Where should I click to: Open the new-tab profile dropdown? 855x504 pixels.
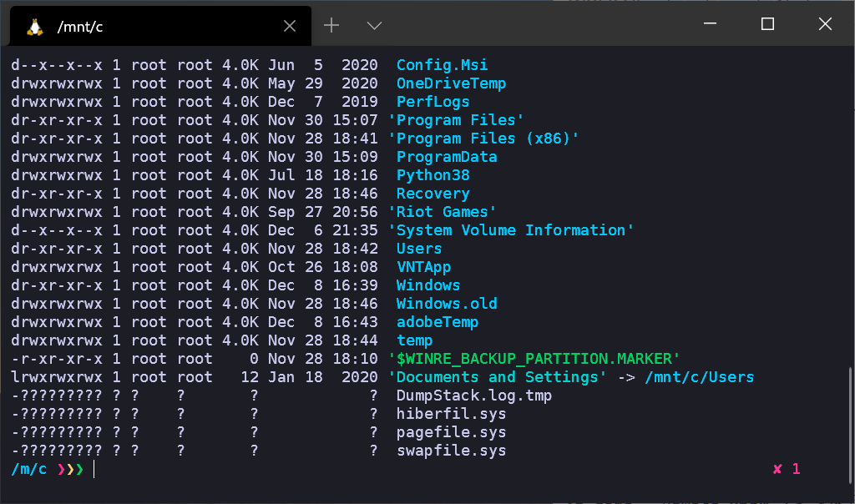tap(374, 26)
